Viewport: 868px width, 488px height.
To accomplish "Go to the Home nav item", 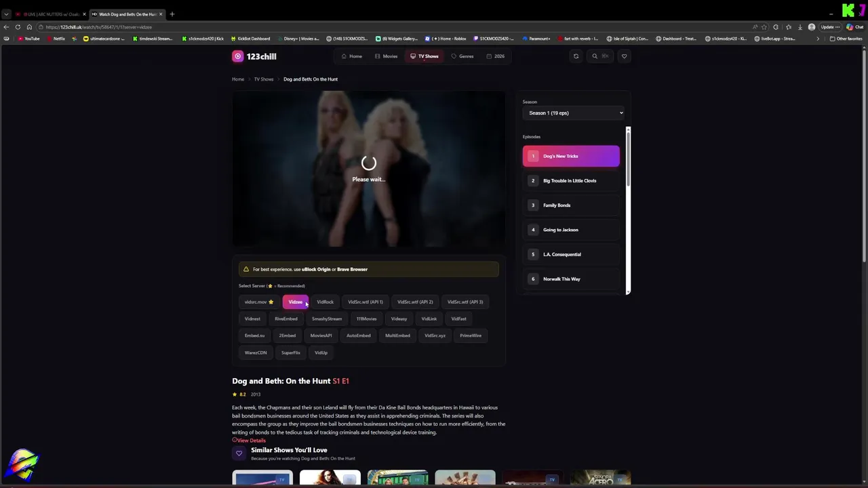I will tap(351, 56).
